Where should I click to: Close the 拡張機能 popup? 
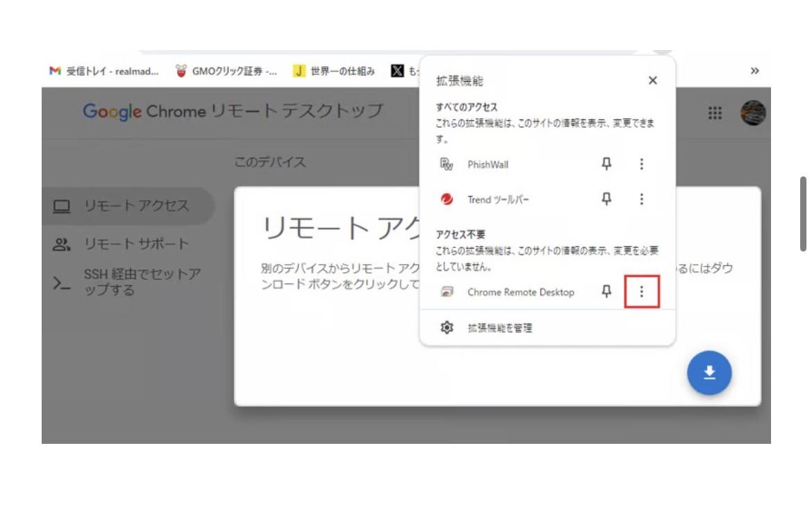coord(652,81)
